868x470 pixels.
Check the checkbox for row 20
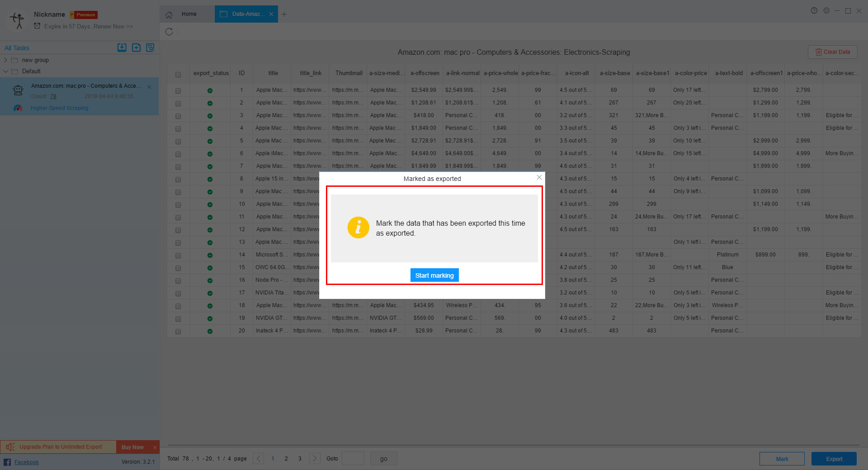point(178,331)
